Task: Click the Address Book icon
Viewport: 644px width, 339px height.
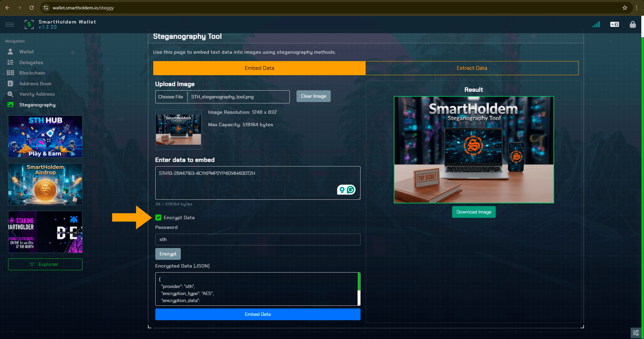Action: 10,84
